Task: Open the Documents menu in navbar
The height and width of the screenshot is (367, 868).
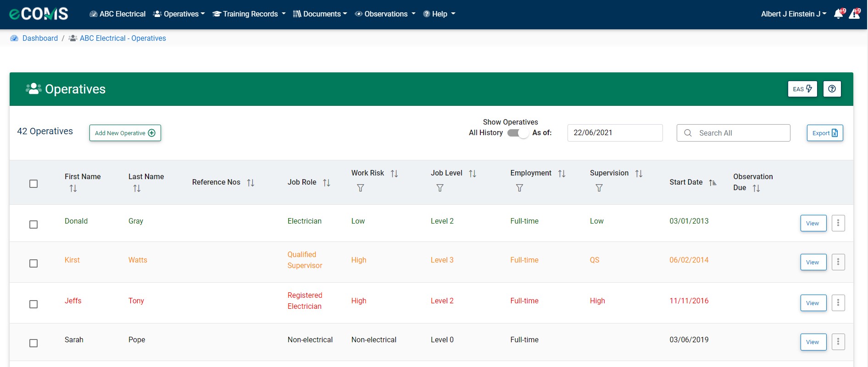Action: (320, 14)
